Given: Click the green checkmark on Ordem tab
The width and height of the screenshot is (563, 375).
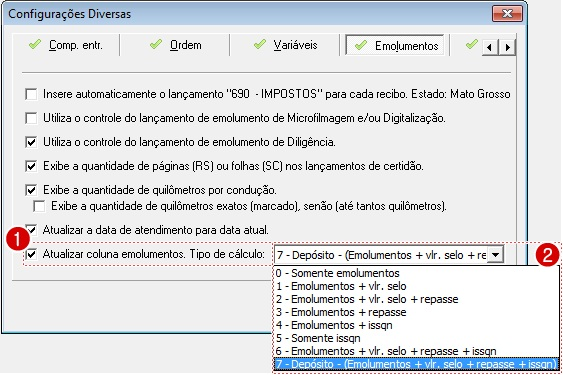Looking at the screenshot, I should pyautogui.click(x=156, y=44).
